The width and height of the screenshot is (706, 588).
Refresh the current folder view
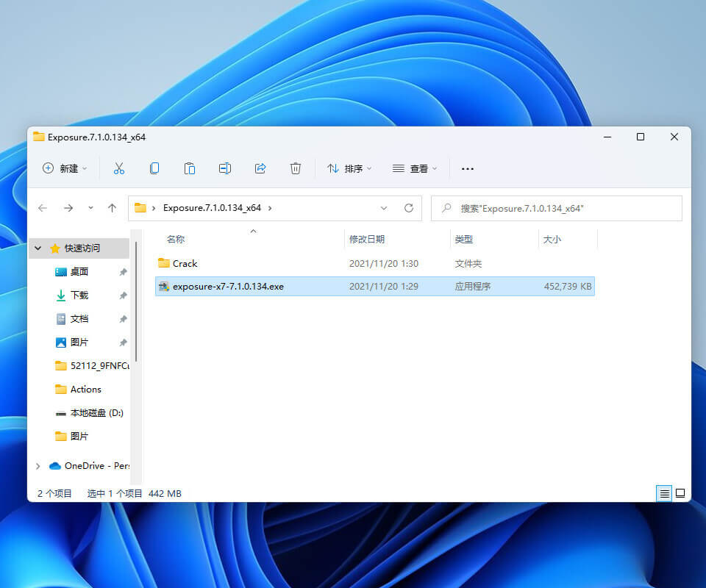click(409, 208)
